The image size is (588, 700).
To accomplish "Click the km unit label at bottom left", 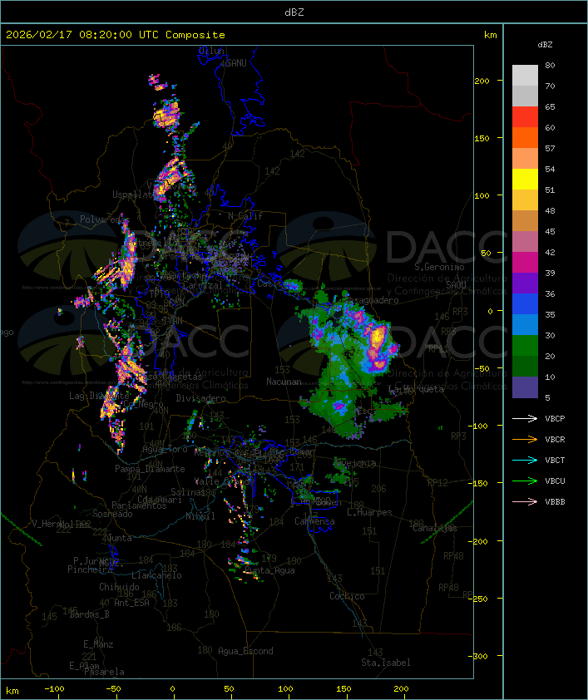I will point(12,691).
